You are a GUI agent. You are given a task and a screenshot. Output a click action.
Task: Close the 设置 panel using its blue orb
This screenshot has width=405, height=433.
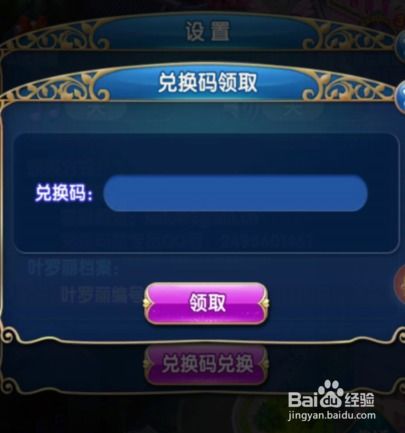pos(401,45)
